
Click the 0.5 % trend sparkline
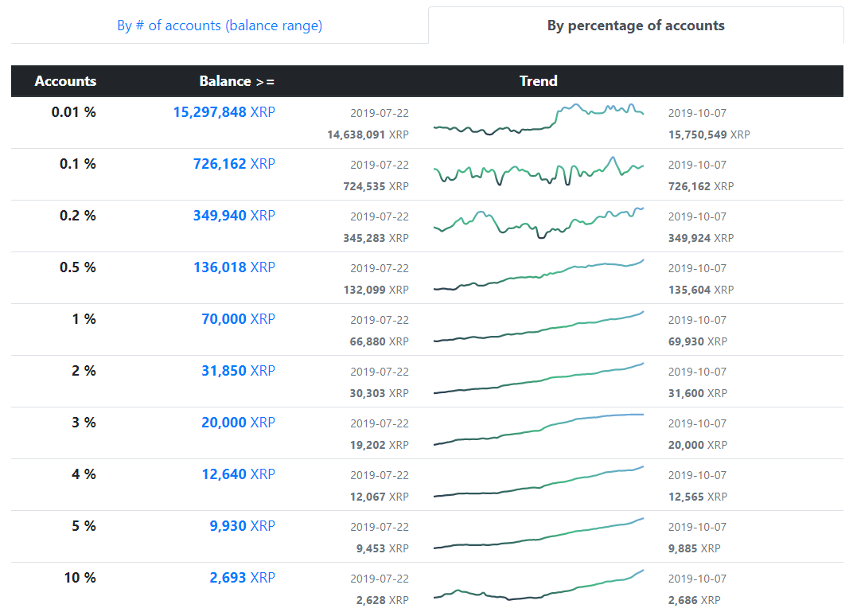click(x=539, y=275)
